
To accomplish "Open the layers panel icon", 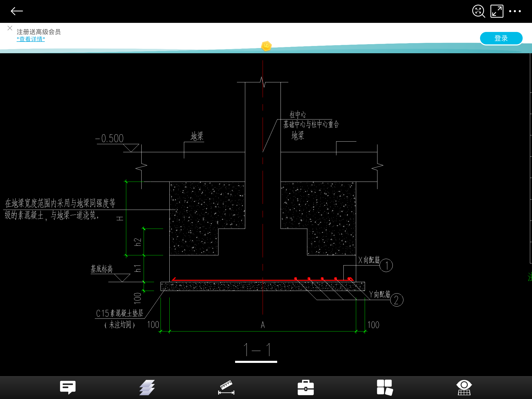I will point(147,388).
